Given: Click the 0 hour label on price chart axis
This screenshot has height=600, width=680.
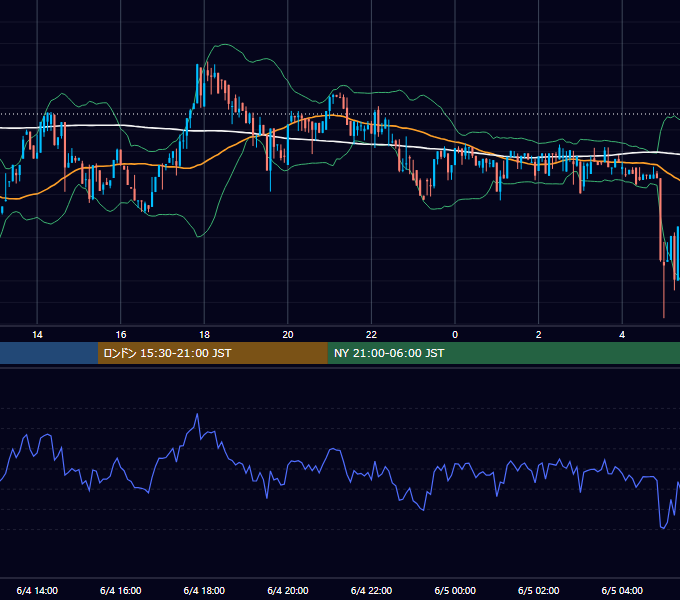Looking at the screenshot, I should [455, 335].
